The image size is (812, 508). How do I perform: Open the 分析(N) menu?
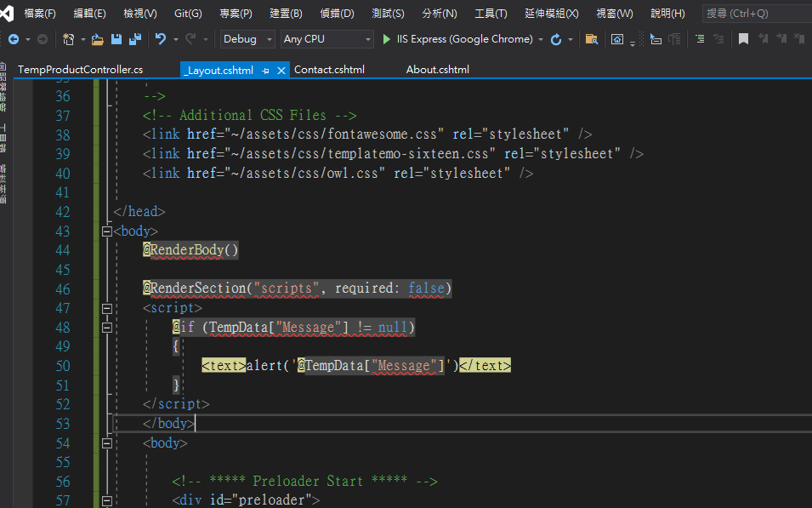pyautogui.click(x=439, y=14)
